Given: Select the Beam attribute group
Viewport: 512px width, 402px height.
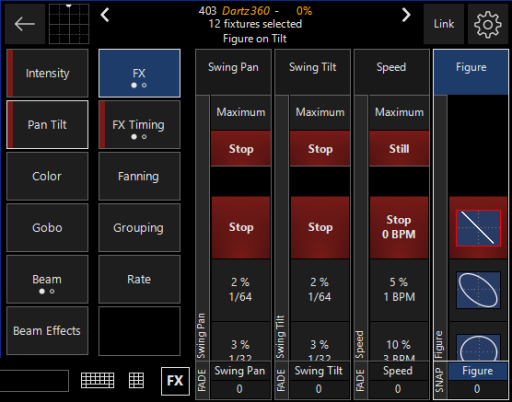Looking at the screenshot, I should tap(47, 279).
